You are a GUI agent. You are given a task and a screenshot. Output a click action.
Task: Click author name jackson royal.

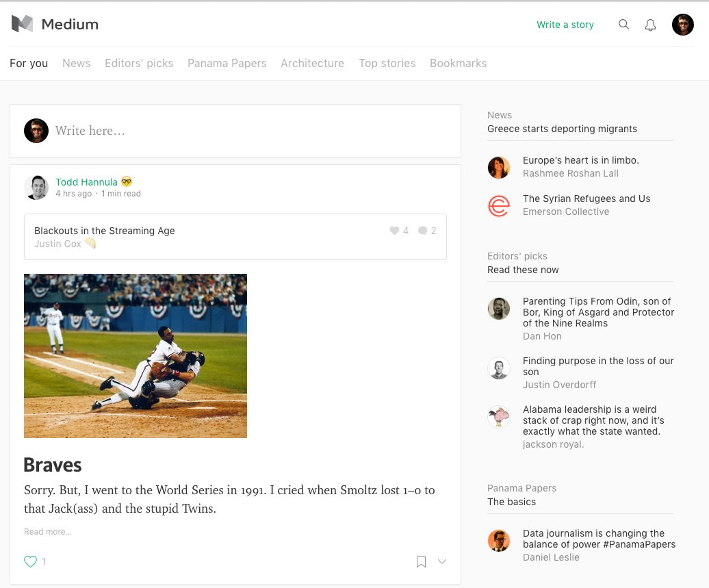click(x=554, y=444)
